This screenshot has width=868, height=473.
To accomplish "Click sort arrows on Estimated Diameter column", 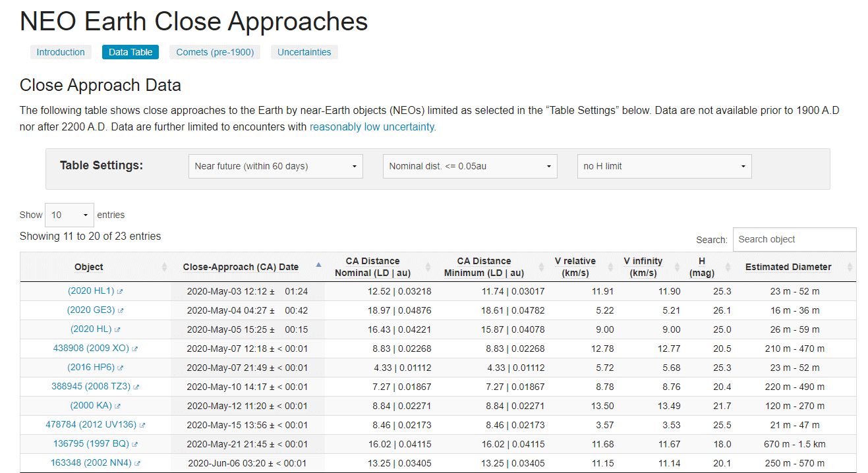I will click(850, 267).
